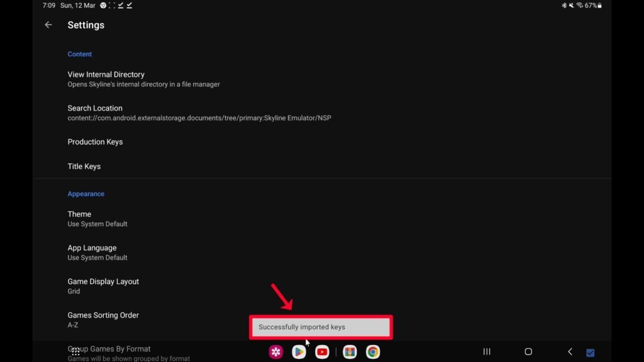Screen dimensions: 644x362
Task: Open the app drawer grid icon
Action: 75,352
